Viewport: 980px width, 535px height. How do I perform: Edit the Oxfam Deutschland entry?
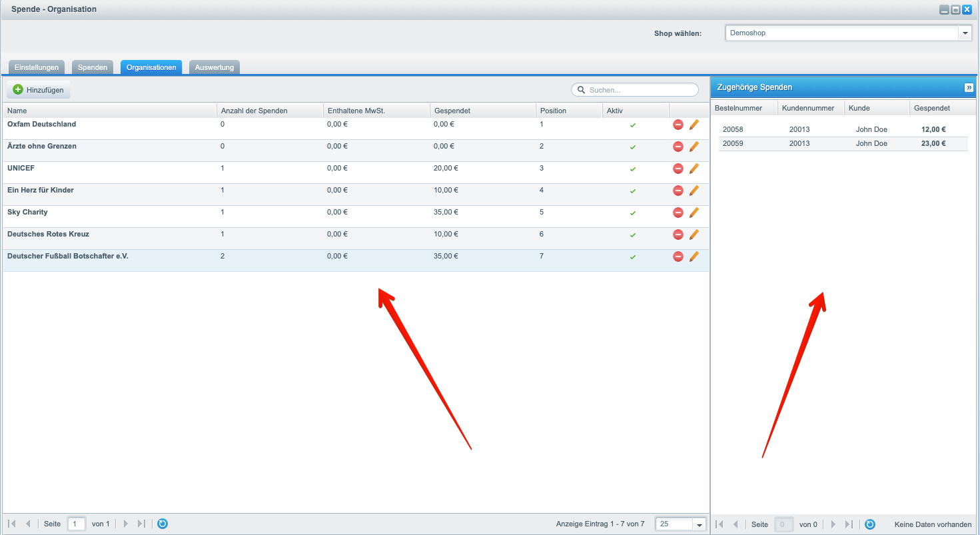click(x=694, y=125)
